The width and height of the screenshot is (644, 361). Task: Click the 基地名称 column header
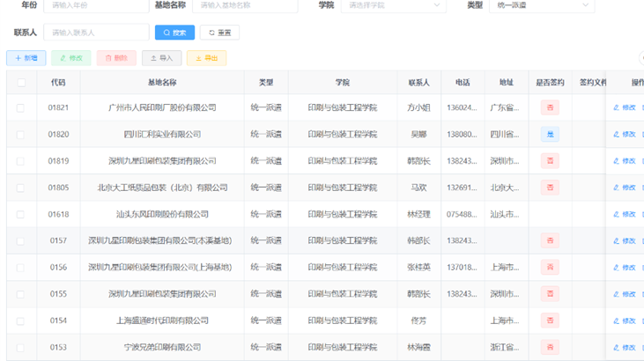162,83
